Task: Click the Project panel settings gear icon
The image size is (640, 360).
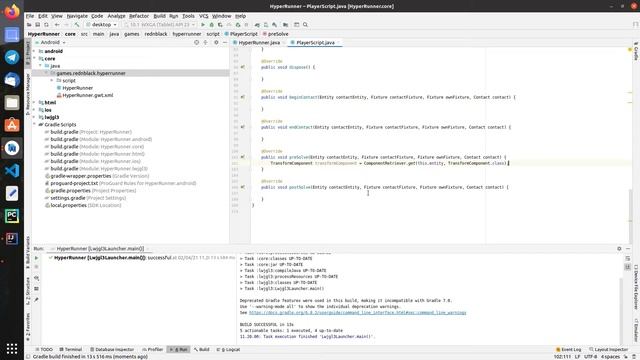Action: (x=216, y=42)
